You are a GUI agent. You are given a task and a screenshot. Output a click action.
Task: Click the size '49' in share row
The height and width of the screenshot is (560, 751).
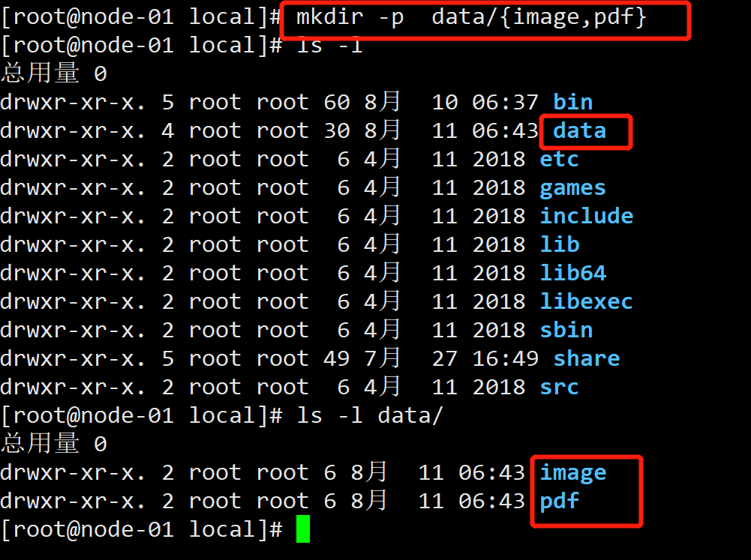coord(337,358)
